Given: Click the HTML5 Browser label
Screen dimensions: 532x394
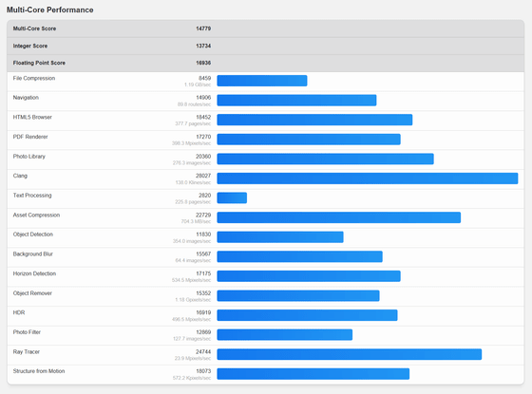Looking at the screenshot, I should coord(32,118).
